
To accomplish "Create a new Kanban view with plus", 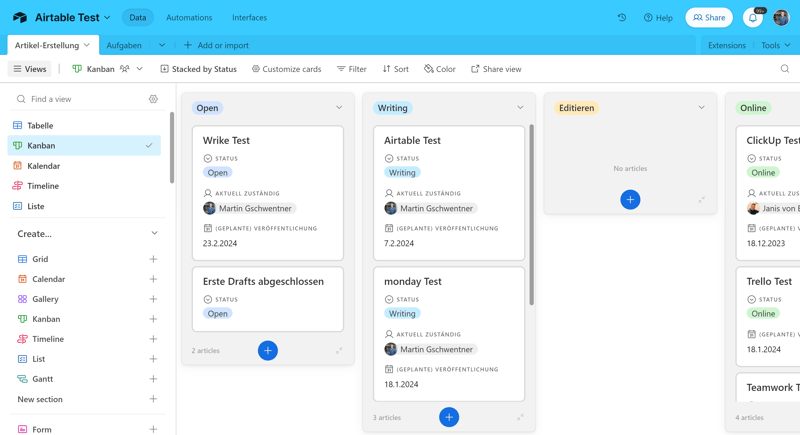I will pos(153,319).
